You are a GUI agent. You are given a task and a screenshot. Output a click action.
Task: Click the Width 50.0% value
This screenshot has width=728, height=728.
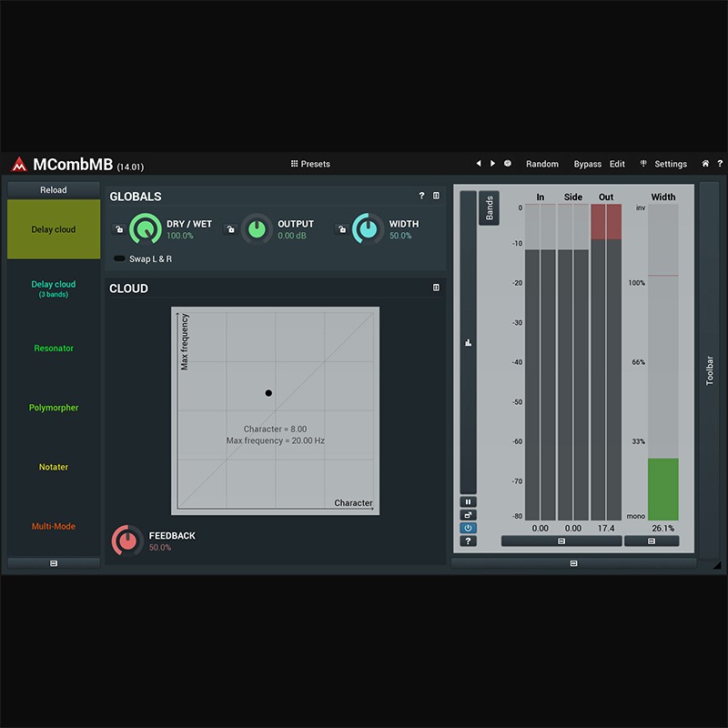[x=400, y=236]
